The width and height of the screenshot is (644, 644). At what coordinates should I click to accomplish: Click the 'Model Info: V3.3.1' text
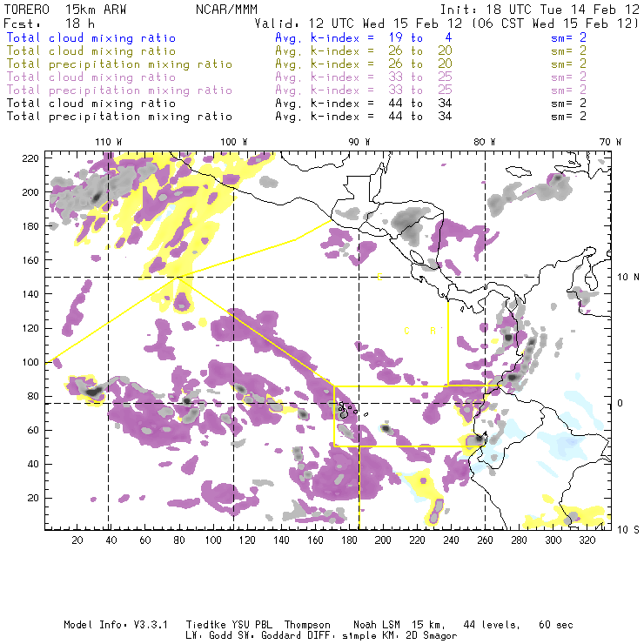tap(116, 625)
